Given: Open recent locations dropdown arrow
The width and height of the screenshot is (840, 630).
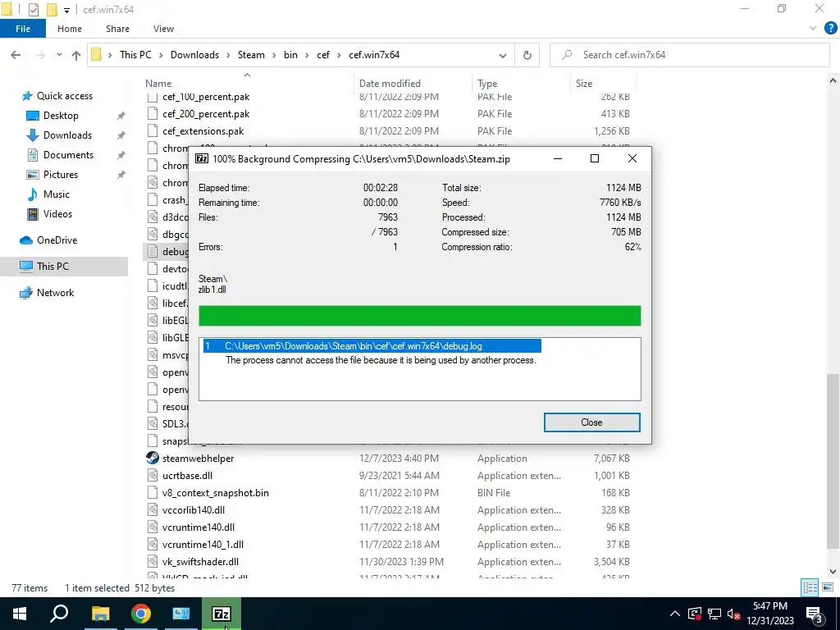Looking at the screenshot, I should point(59,55).
